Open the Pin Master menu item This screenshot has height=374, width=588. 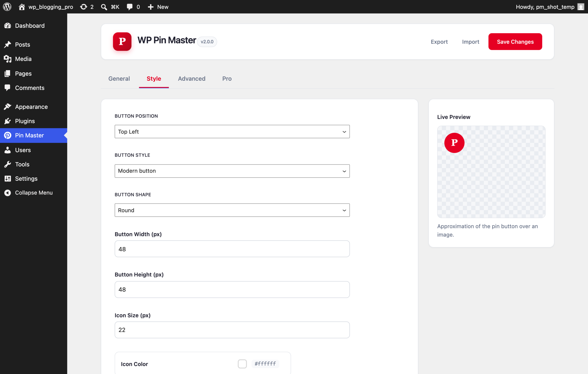[x=34, y=135]
